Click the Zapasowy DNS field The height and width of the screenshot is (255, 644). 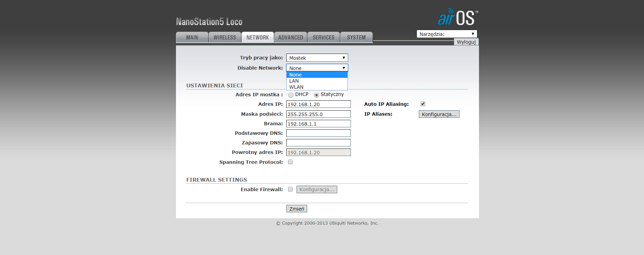coord(318,143)
